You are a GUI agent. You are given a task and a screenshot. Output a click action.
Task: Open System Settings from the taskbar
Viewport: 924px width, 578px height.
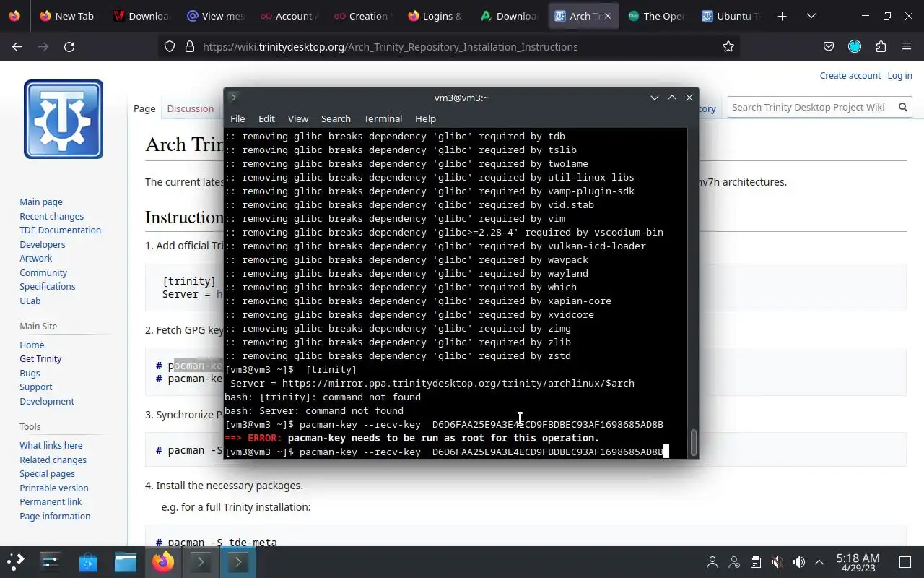coord(51,561)
